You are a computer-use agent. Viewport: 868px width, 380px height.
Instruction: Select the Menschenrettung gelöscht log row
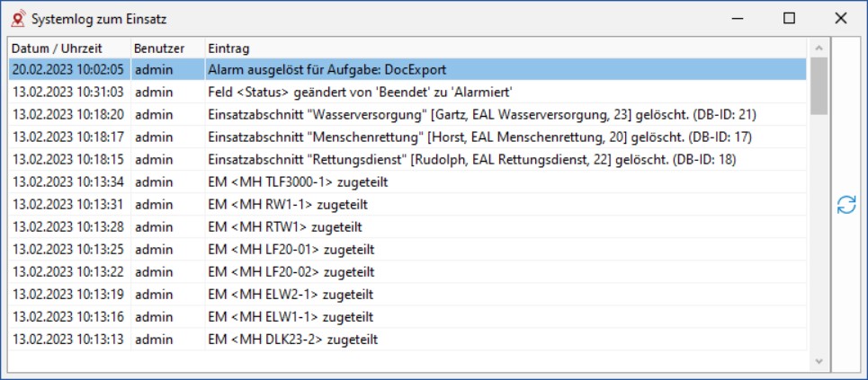[x=407, y=137]
